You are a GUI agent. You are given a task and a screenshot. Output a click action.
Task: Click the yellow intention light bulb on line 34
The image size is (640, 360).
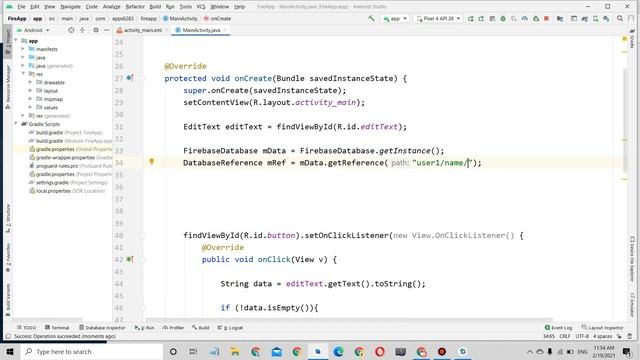coord(152,162)
